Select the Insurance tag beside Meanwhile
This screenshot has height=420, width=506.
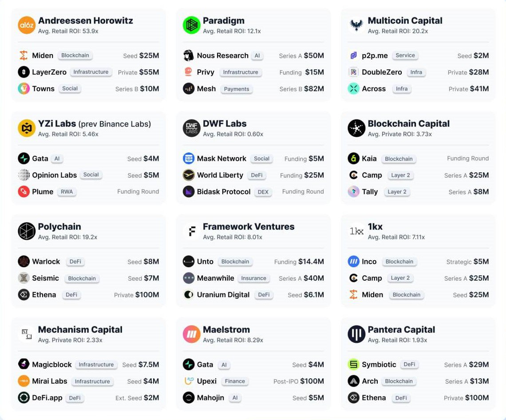[253, 278]
